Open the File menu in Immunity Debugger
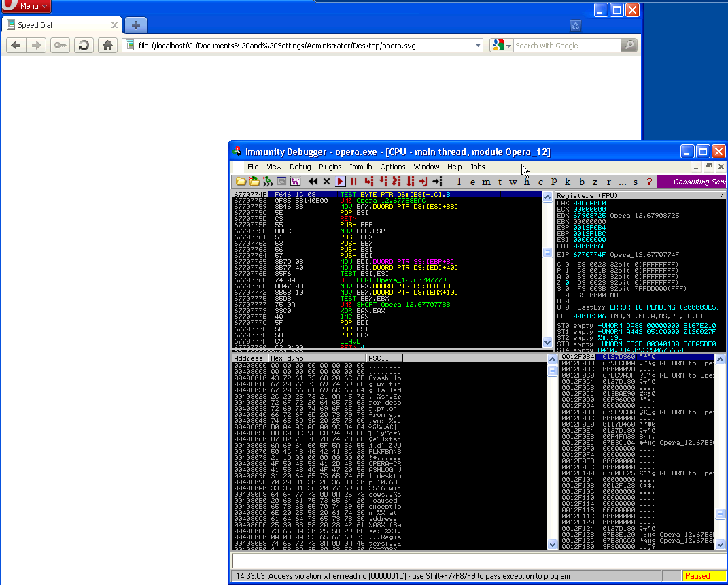The image size is (728, 585). coord(253,167)
